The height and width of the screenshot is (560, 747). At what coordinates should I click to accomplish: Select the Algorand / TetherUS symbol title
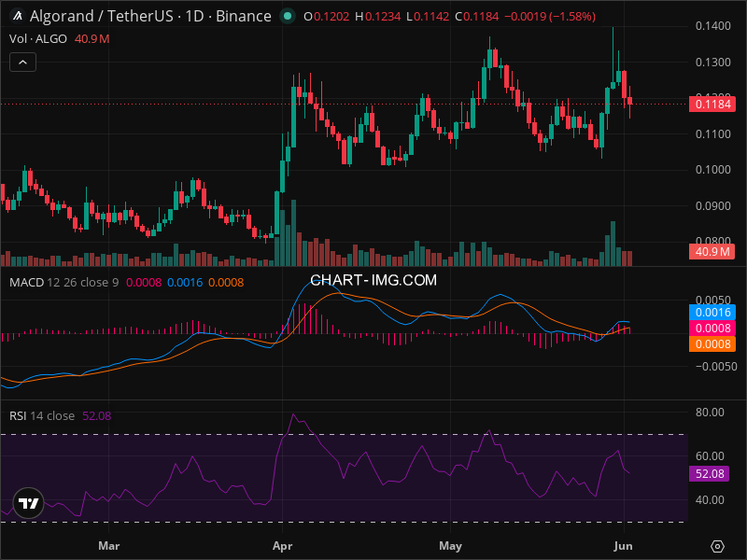(150, 16)
